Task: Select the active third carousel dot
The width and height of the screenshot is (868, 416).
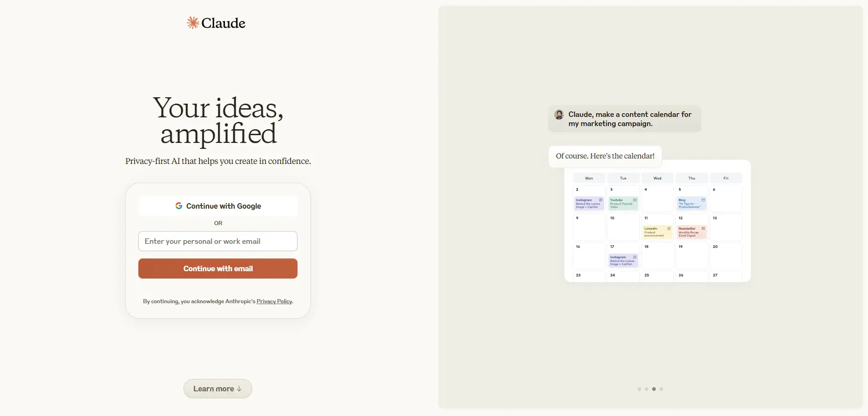Action: click(x=654, y=389)
